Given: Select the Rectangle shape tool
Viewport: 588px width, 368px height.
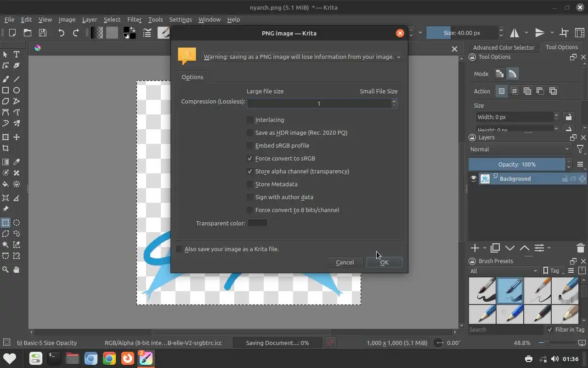Looking at the screenshot, I should click(x=6, y=90).
